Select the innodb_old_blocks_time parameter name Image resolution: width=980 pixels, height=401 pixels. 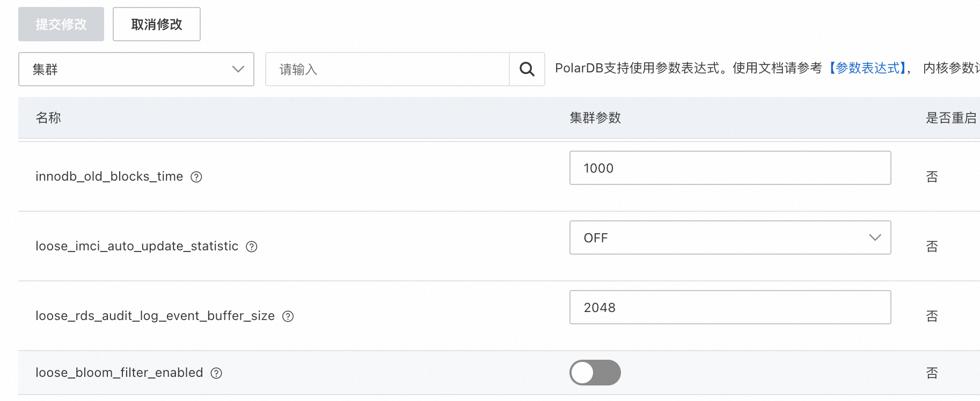point(109,176)
